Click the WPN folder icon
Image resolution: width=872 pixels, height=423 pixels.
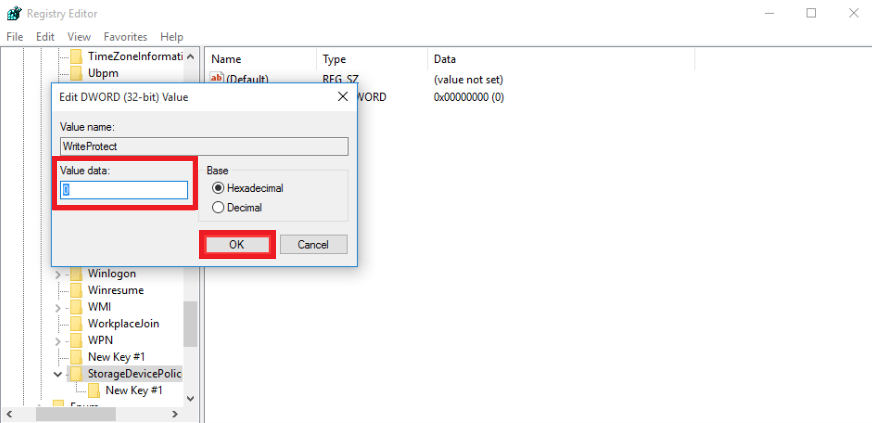point(77,340)
